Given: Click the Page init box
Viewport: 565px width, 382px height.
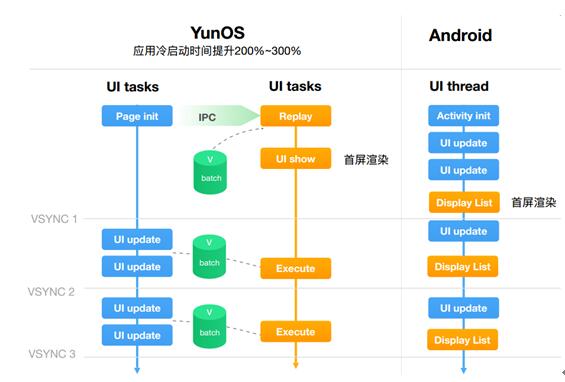Looking at the screenshot, I should [137, 116].
